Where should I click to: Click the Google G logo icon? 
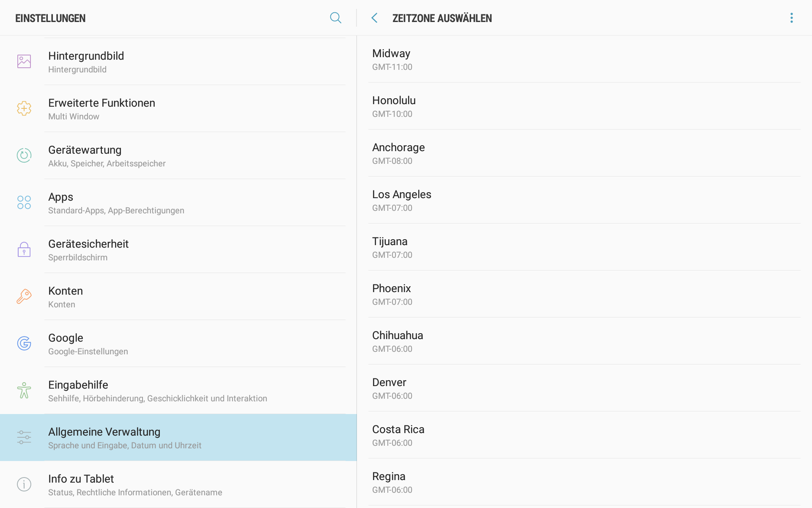point(24,343)
